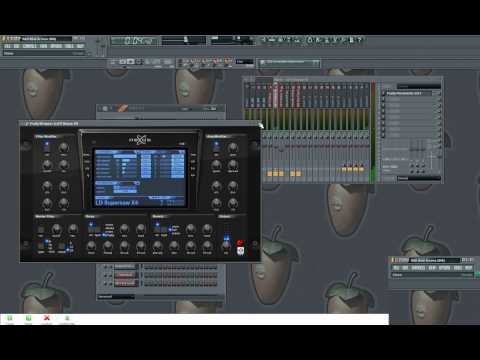Viewport: 480px width, 360px height.
Task: Click the Delay Time knob in Nexus
Action: pos(124,229)
